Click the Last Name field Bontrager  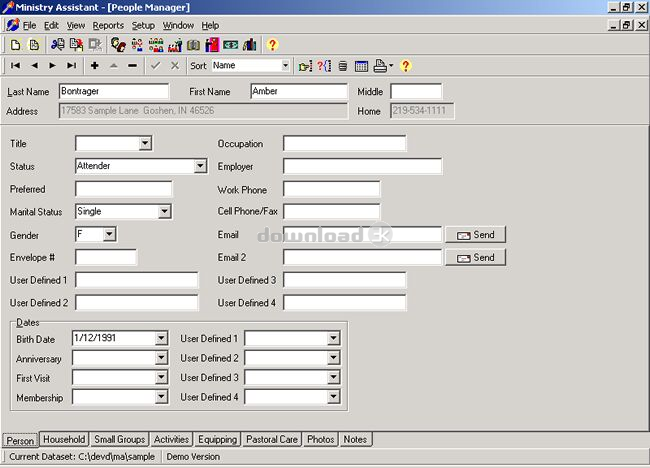click(x=114, y=91)
